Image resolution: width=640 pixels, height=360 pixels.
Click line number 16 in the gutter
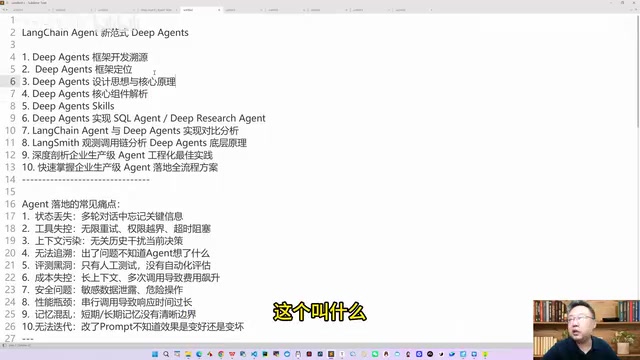point(10,204)
